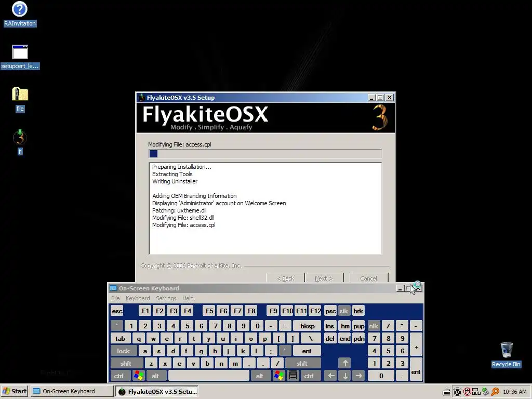
Task: Toggle the nlk num lock key
Action: pos(374,326)
